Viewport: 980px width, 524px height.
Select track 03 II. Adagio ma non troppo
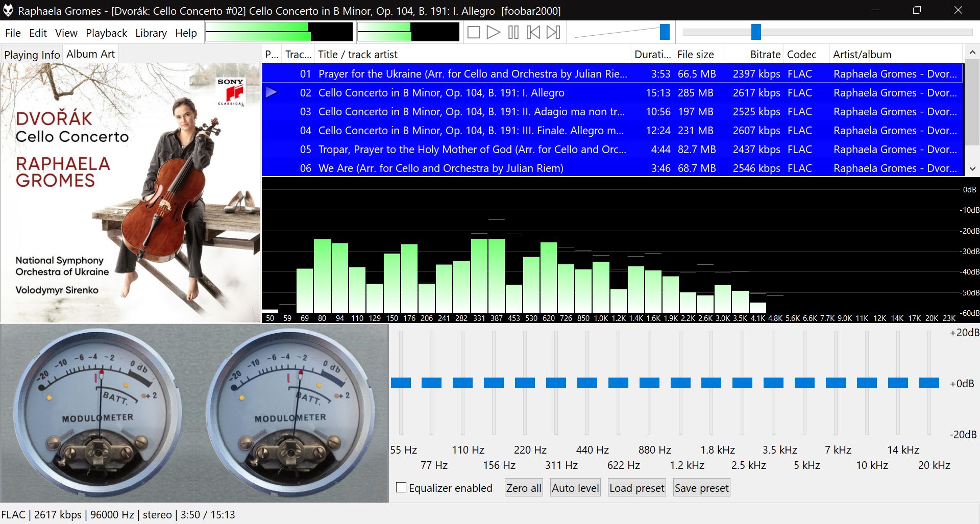pos(612,112)
